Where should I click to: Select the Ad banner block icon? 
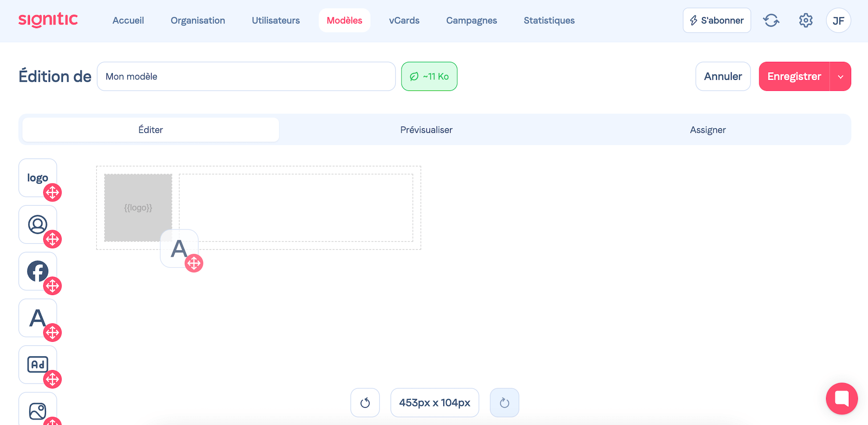(x=37, y=364)
